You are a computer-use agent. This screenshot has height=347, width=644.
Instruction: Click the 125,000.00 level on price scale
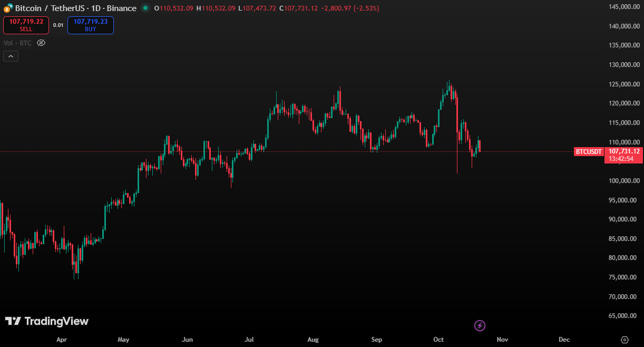click(624, 84)
